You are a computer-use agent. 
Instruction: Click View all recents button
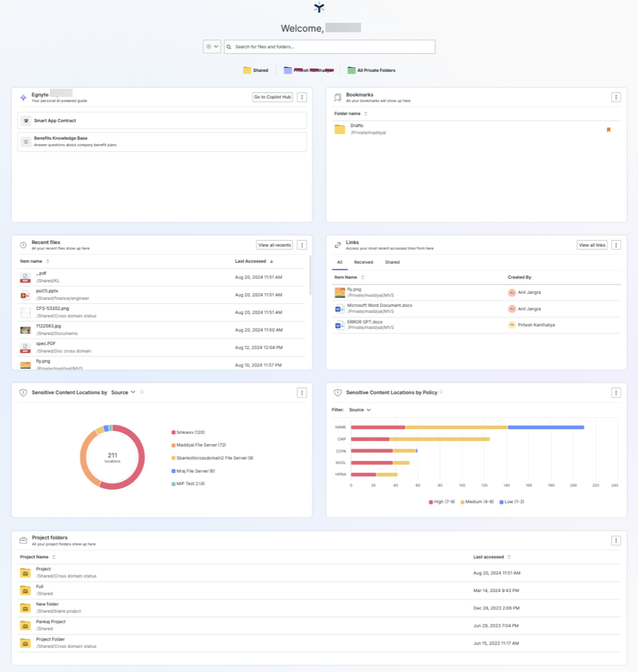click(x=274, y=246)
